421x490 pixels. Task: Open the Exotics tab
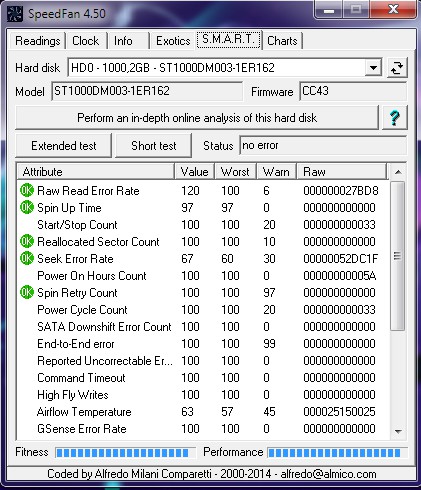173,41
